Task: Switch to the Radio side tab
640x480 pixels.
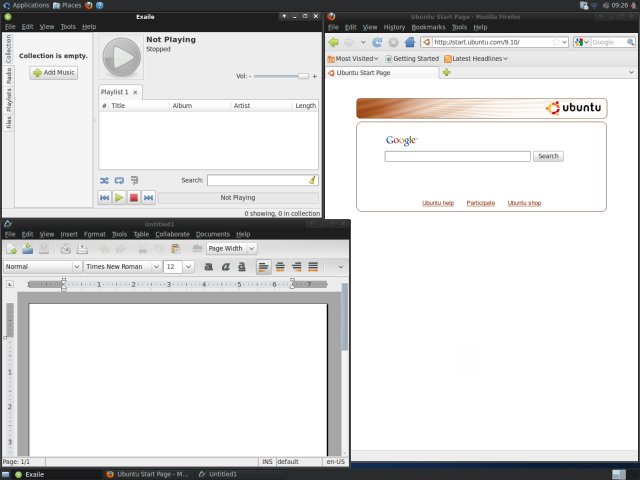Action: pos(8,76)
